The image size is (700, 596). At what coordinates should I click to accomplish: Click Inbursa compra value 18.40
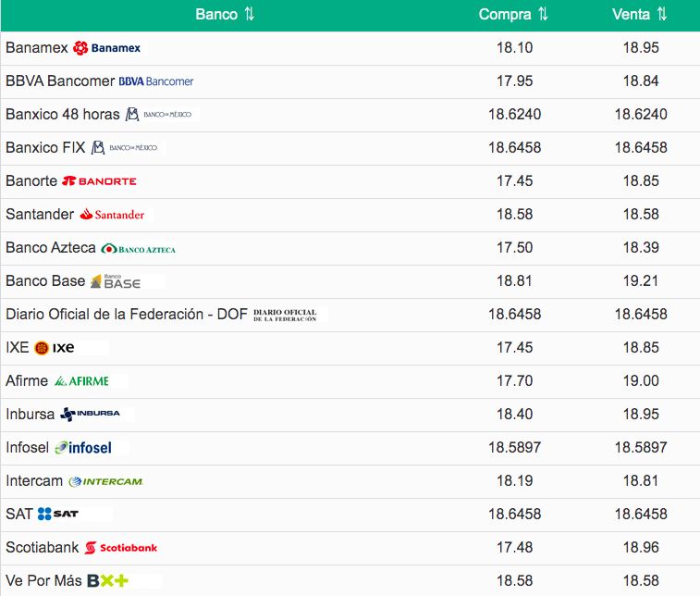515,415
